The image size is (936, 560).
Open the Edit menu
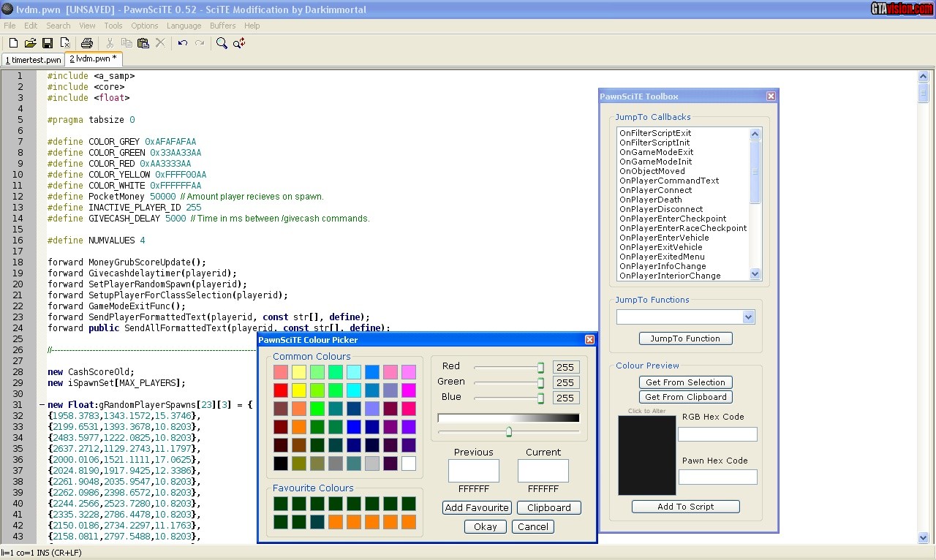tap(31, 26)
